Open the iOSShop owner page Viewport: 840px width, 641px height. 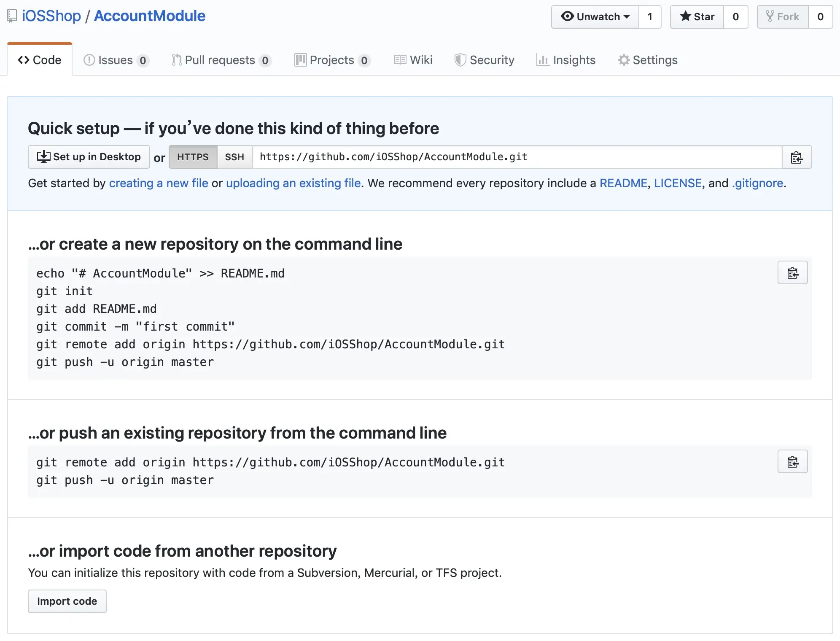[51, 16]
